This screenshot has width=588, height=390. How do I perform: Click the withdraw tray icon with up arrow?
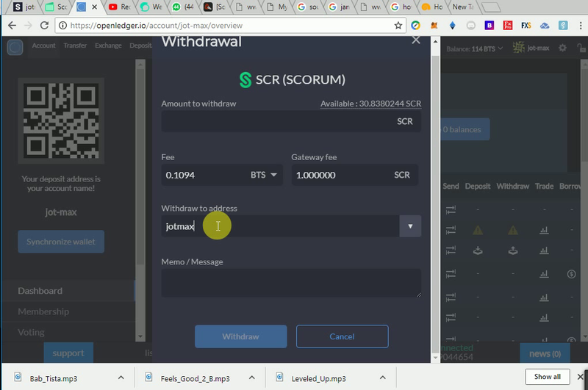point(513,250)
